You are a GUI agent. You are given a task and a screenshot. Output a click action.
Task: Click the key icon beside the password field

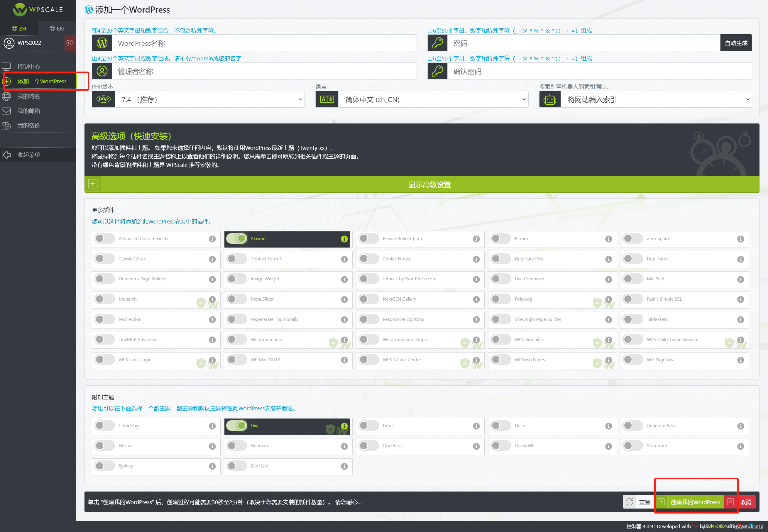(437, 43)
